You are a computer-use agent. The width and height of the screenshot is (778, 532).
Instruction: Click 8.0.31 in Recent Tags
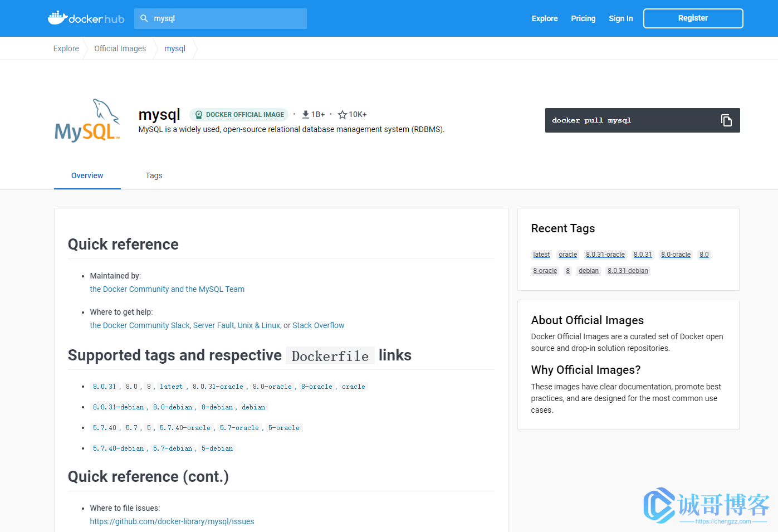point(643,255)
